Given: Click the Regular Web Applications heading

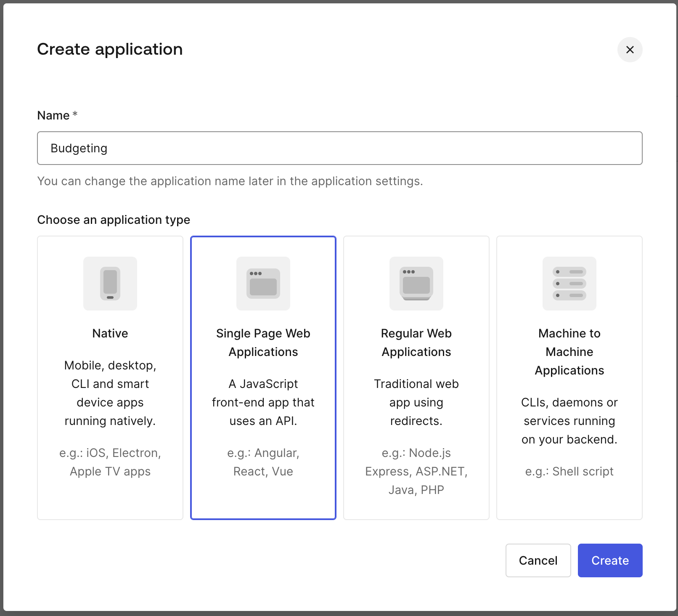Looking at the screenshot, I should click(x=416, y=343).
